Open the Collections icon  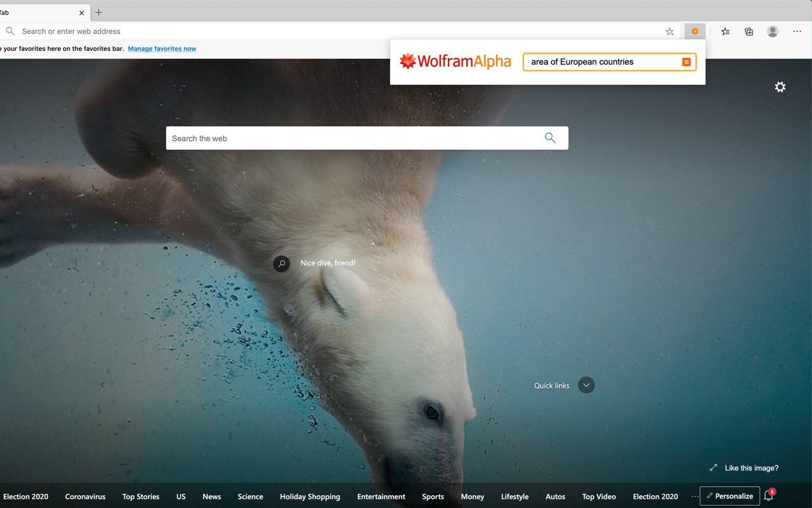pyautogui.click(x=749, y=31)
